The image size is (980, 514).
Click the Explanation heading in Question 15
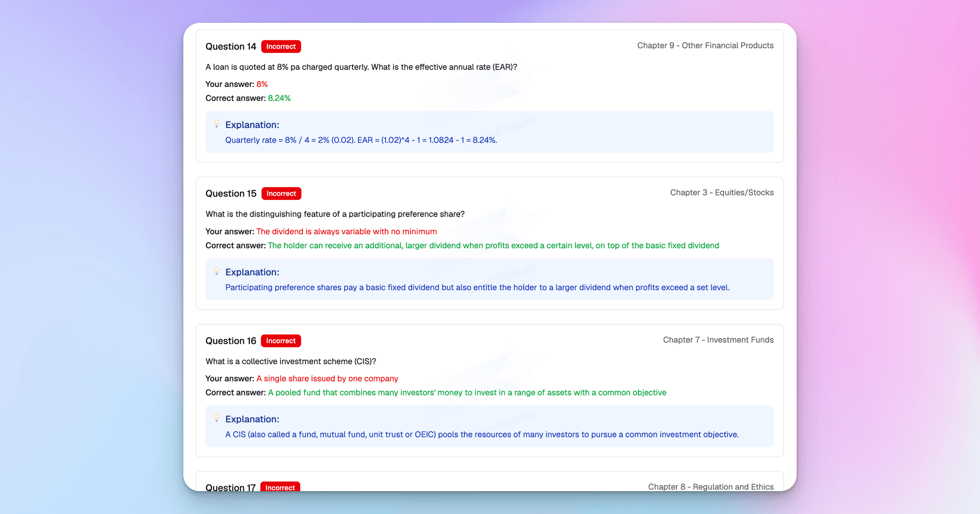(252, 273)
